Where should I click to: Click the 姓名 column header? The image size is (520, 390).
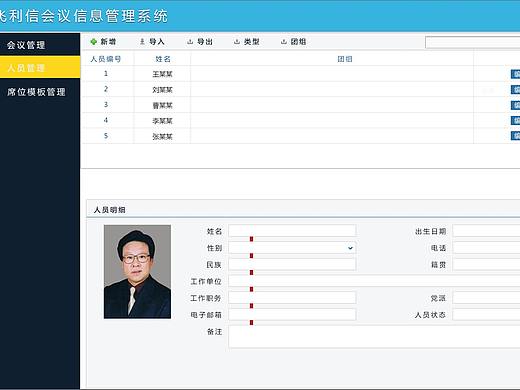click(163, 59)
